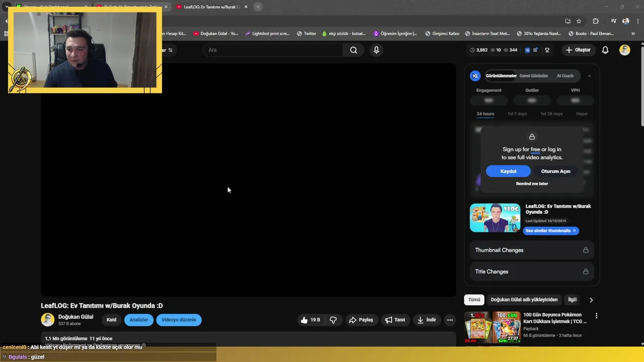Switch to Genel Görünüm tab
644x362 pixels.
(x=533, y=76)
